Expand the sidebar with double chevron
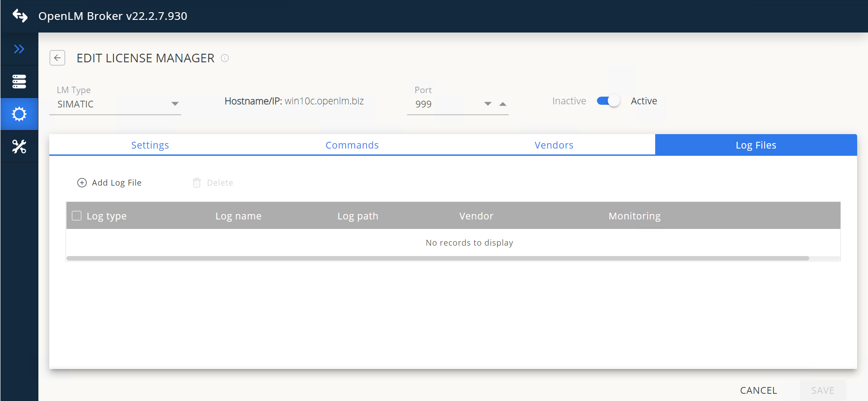 tap(19, 49)
